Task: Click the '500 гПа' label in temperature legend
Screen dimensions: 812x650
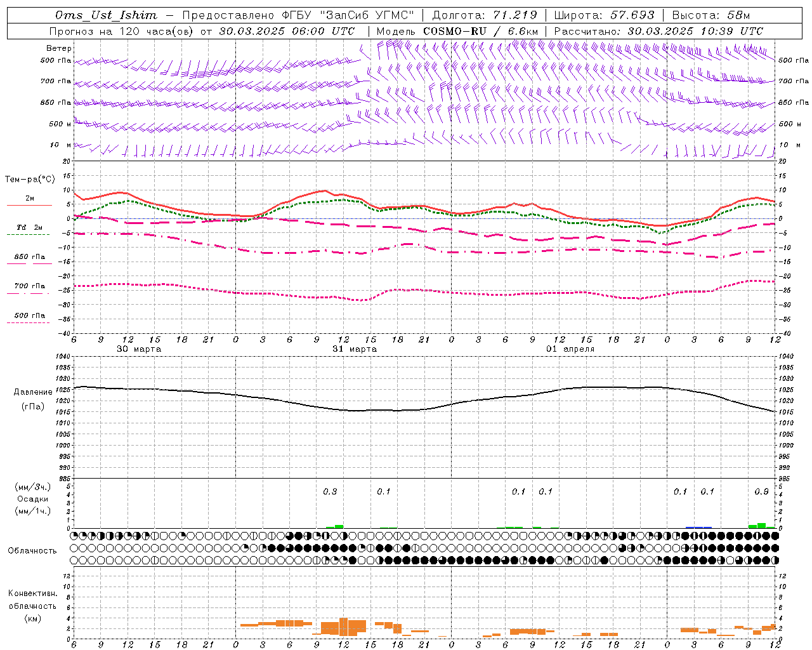Action: (30, 315)
